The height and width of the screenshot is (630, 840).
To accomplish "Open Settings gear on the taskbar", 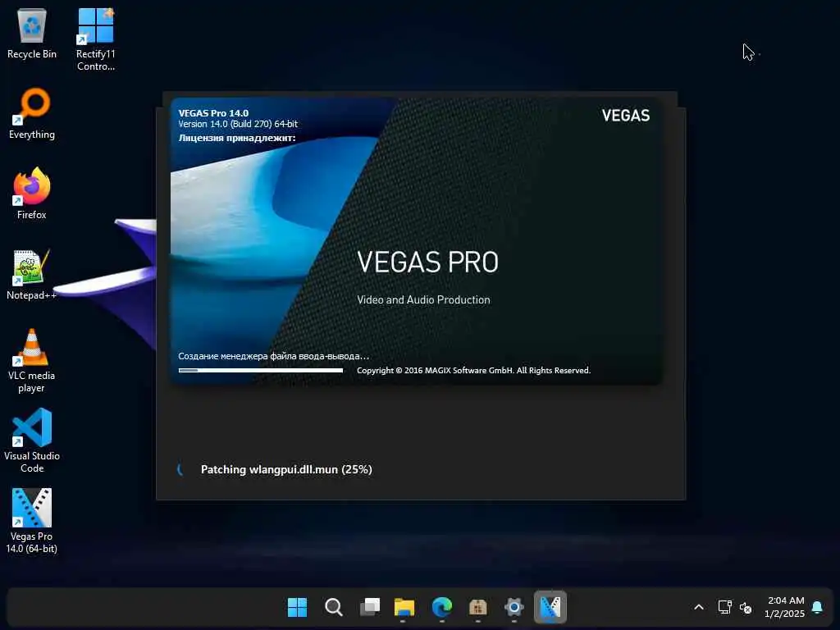I will click(514, 607).
